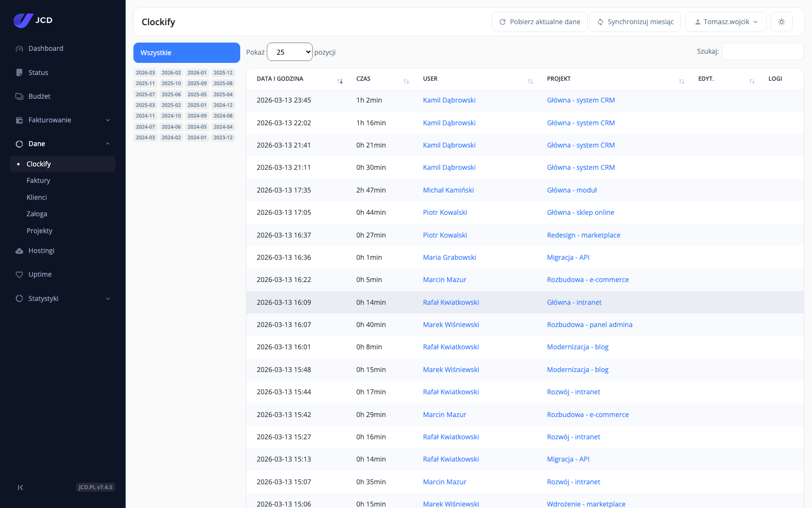Open Główna - intranet project link

(x=574, y=302)
